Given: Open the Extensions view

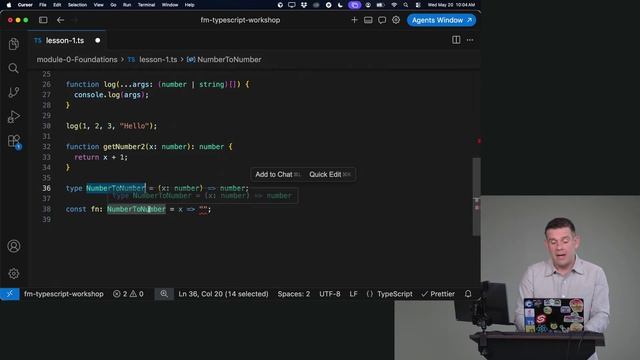Looking at the screenshot, I should (x=14, y=141).
